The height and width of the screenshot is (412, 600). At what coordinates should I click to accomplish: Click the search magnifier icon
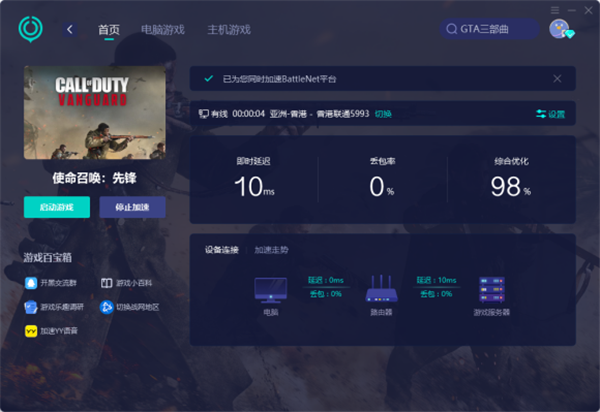(452, 29)
